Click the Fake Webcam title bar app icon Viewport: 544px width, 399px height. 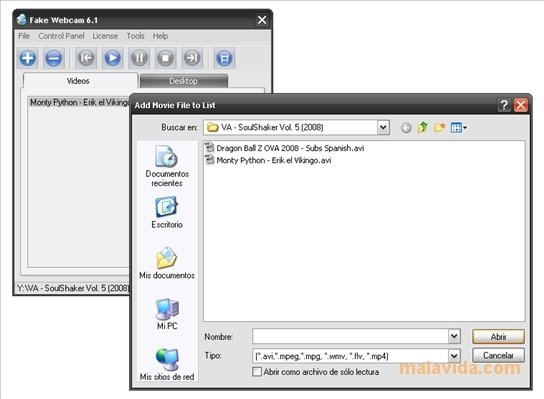pyautogui.click(x=22, y=19)
